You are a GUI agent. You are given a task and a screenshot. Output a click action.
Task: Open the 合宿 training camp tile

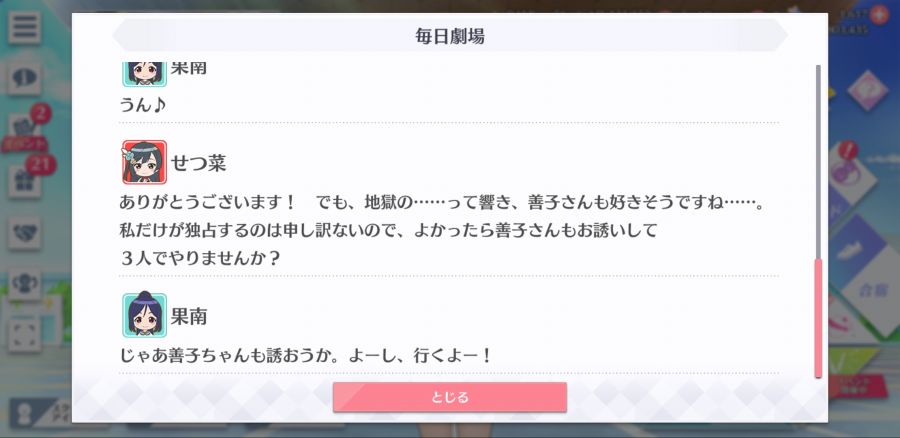[867, 291]
